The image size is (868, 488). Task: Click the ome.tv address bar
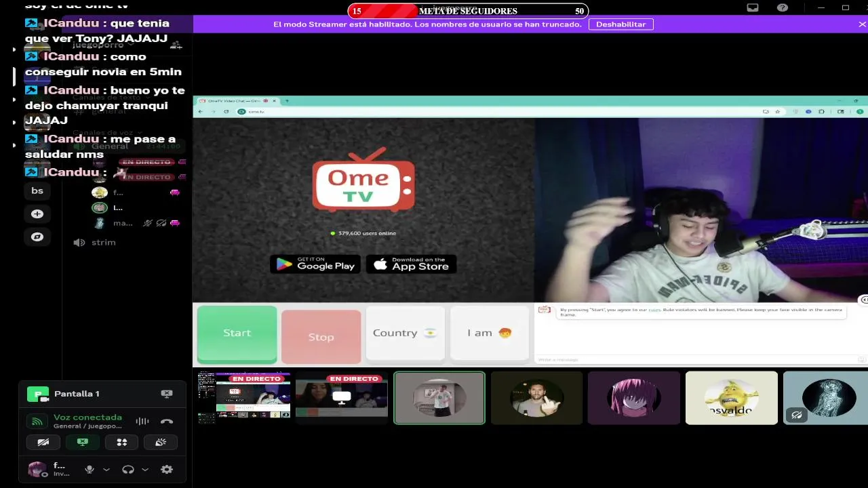pos(498,111)
